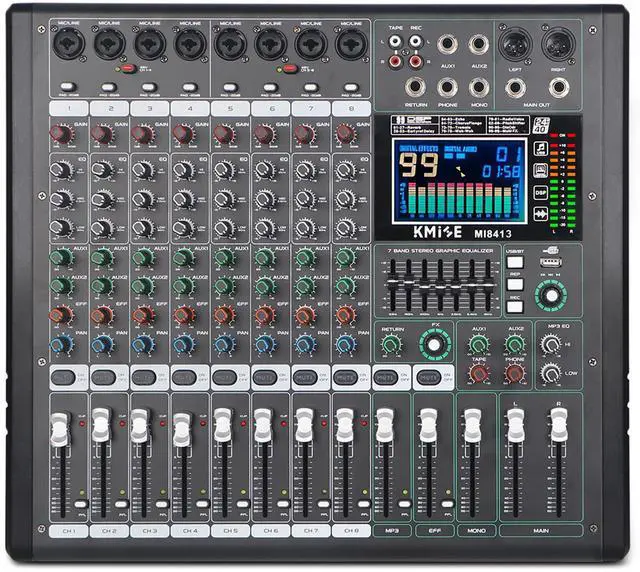The image size is (640, 572).
Task: Tap the DSP icon button beside display
Action: point(541,192)
